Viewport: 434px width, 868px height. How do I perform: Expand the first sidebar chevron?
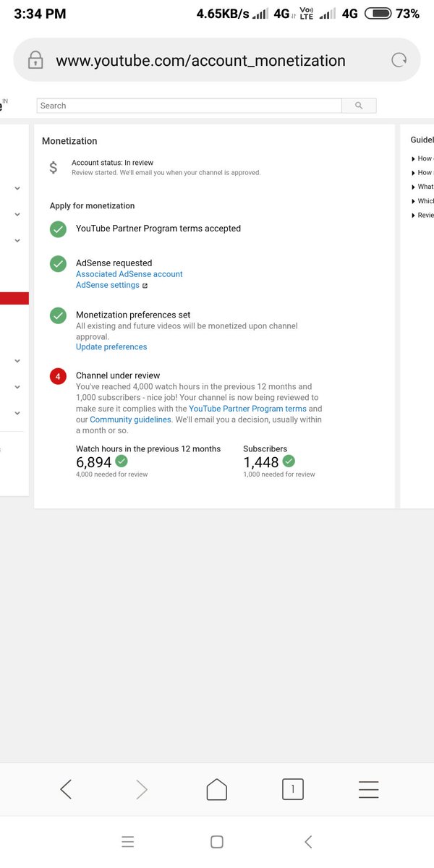pos(17,188)
